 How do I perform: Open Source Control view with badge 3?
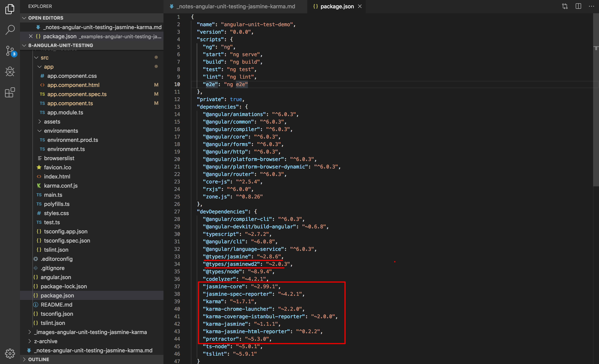[10, 51]
